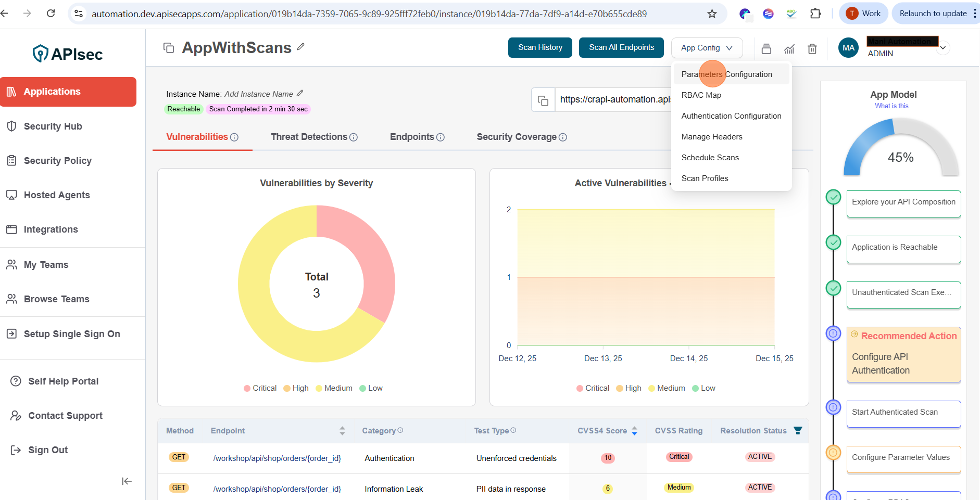The image size is (980, 500).
Task: Click the pencil beside Add Instance Name
Action: 300,94
